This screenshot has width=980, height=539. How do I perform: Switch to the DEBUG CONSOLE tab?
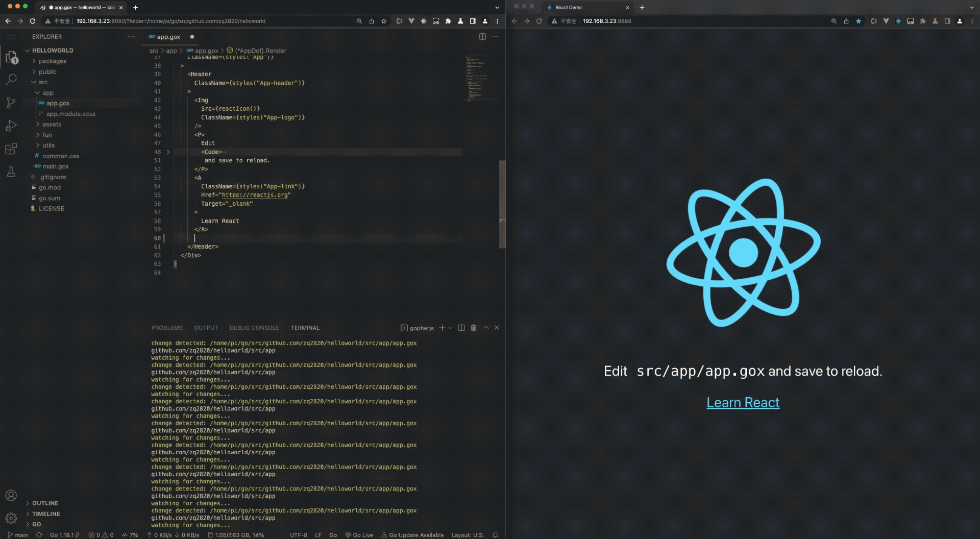(x=254, y=328)
